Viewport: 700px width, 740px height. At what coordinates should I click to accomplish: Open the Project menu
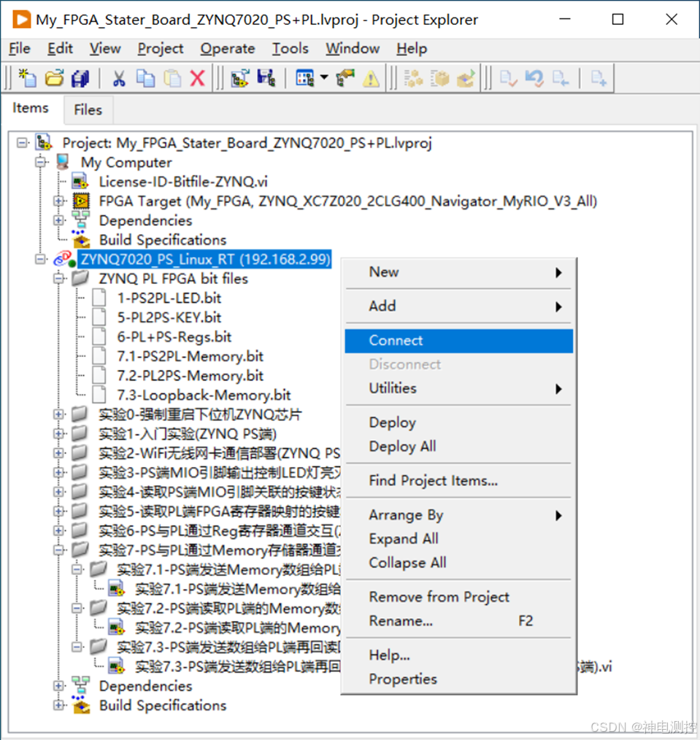(x=160, y=49)
